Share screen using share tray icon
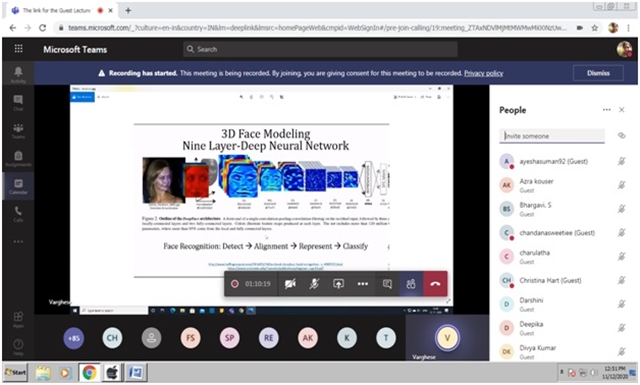640x385 pixels. pos(338,284)
